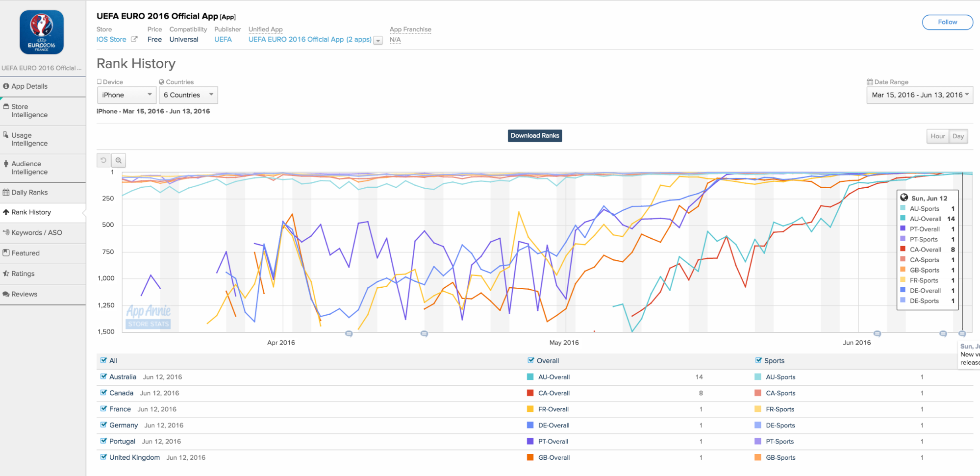Click the magnifier zoom icon above chart
This screenshot has width=980, height=476.
click(119, 160)
